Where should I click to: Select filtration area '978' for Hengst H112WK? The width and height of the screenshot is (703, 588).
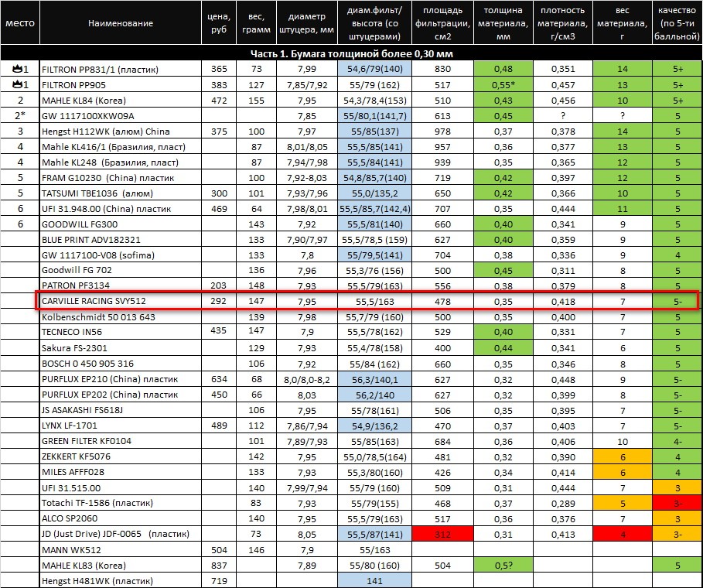(442, 132)
